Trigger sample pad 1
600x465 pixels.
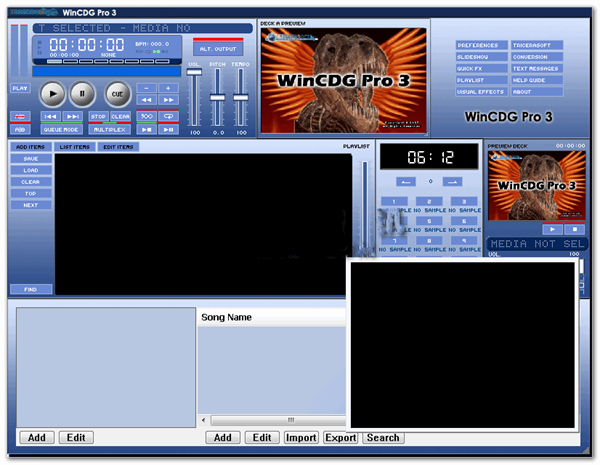[x=395, y=202]
